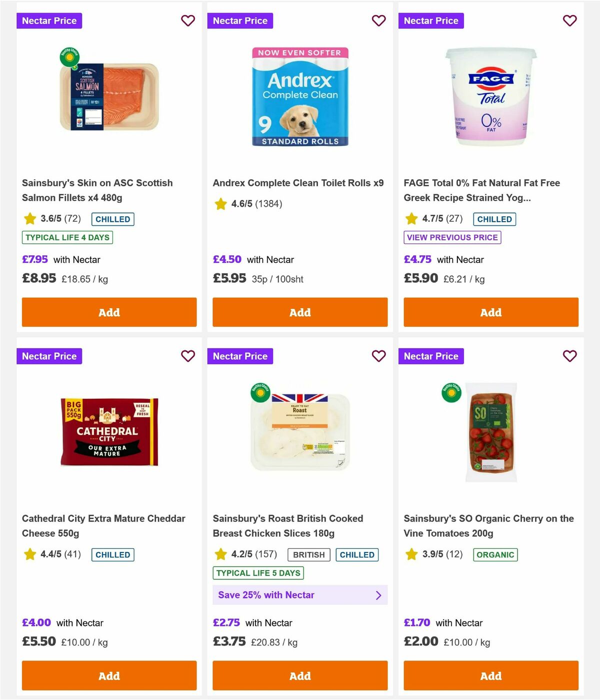Open VIEW PREVIOUS PRICE on FAGE yogurt

tap(452, 237)
